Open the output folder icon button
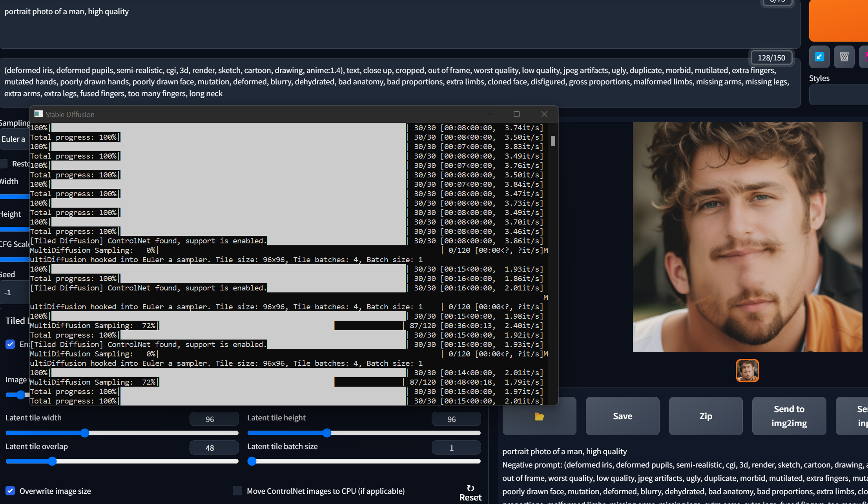 [539, 416]
